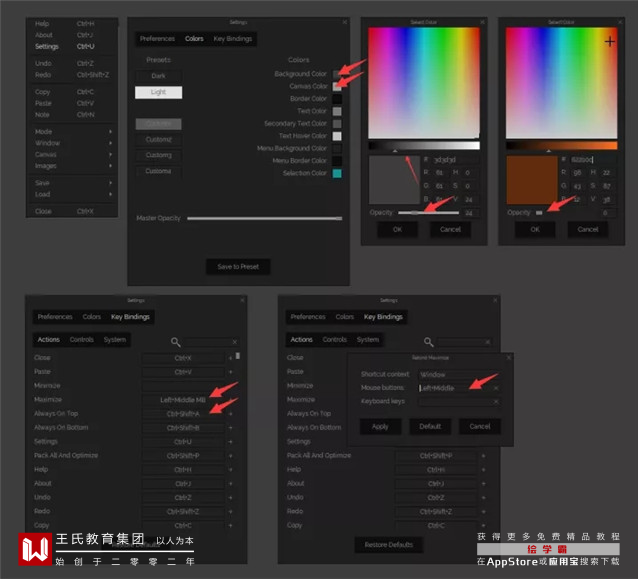Add binding with plus beside Ctrl+V Paste
Screen dimensions: 638x579
pos(231,372)
